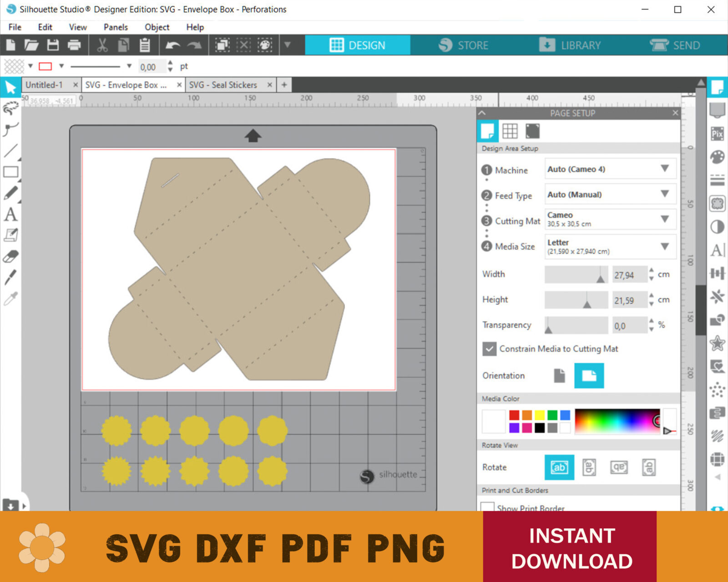728x582 pixels.
Task: Set rotate view to normal ab
Action: pyautogui.click(x=559, y=467)
